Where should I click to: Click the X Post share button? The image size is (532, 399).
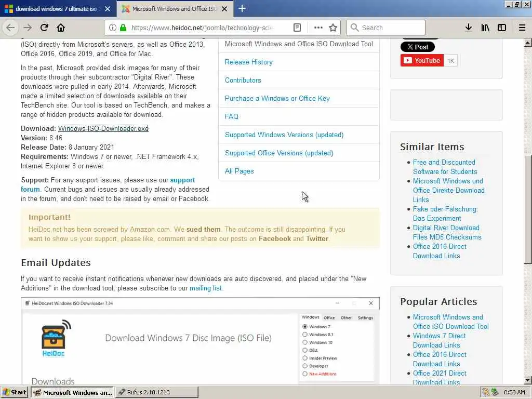417,47
